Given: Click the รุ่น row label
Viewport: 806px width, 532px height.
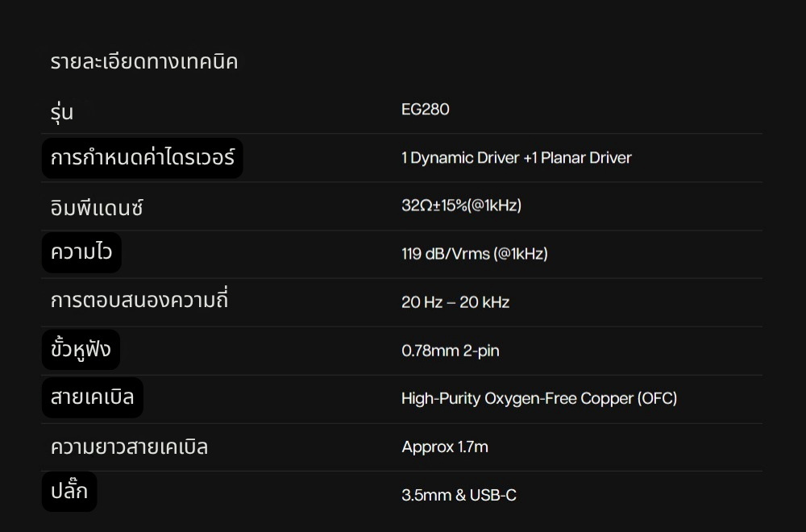Looking at the screenshot, I should [x=62, y=111].
